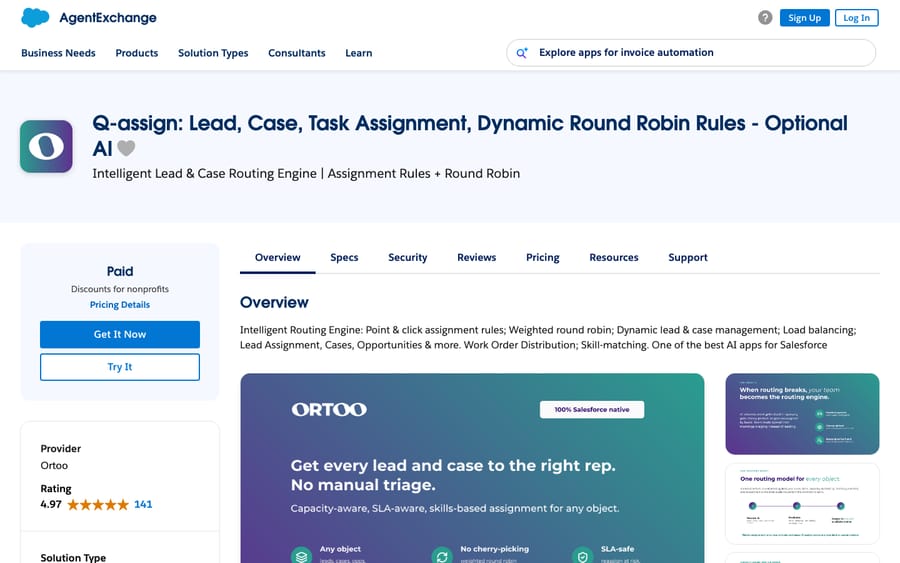This screenshot has height=563, width=900.
Task: Switch to the Specs tab
Action: coord(344,258)
